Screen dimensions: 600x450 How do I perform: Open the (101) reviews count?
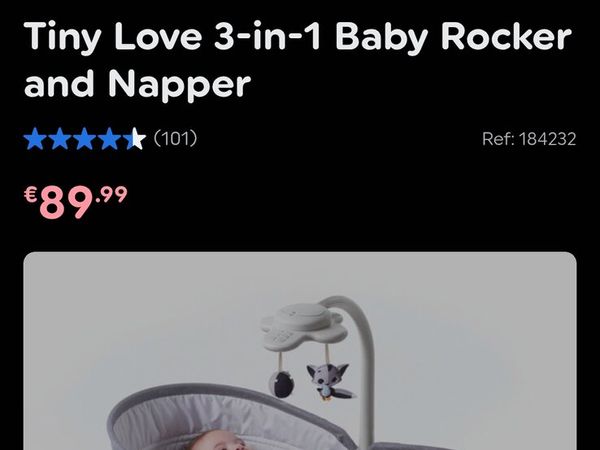(x=176, y=138)
